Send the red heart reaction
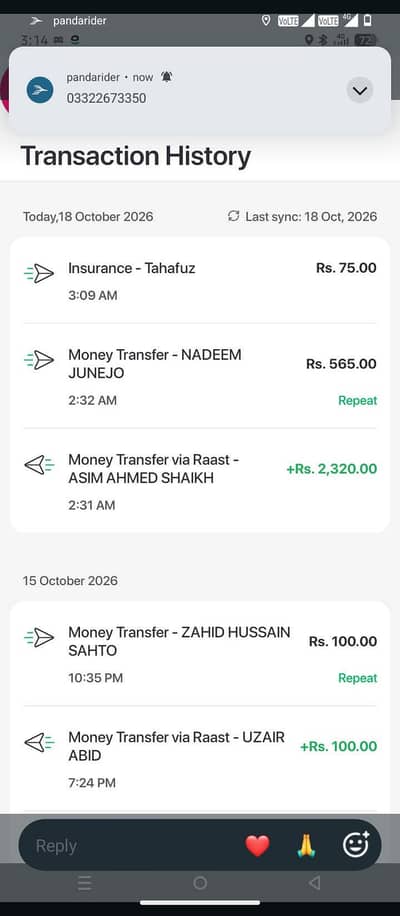400x916 pixels. (x=258, y=846)
